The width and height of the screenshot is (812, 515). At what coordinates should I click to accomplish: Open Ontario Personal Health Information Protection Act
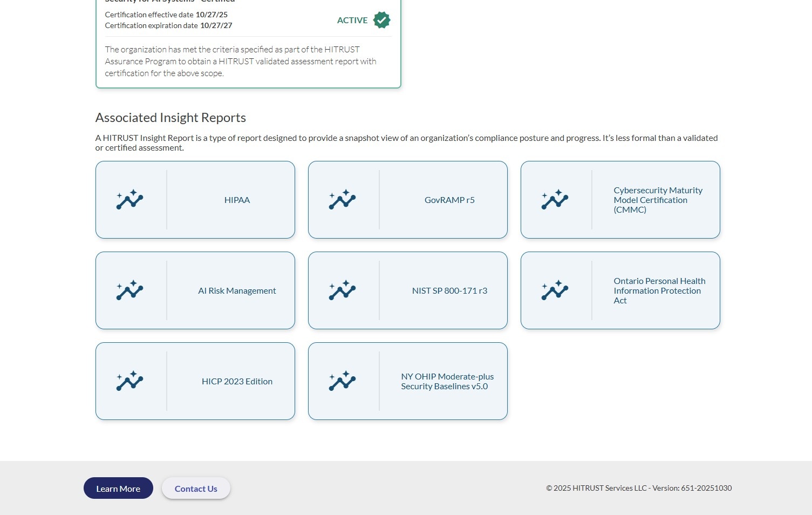pyautogui.click(x=659, y=291)
